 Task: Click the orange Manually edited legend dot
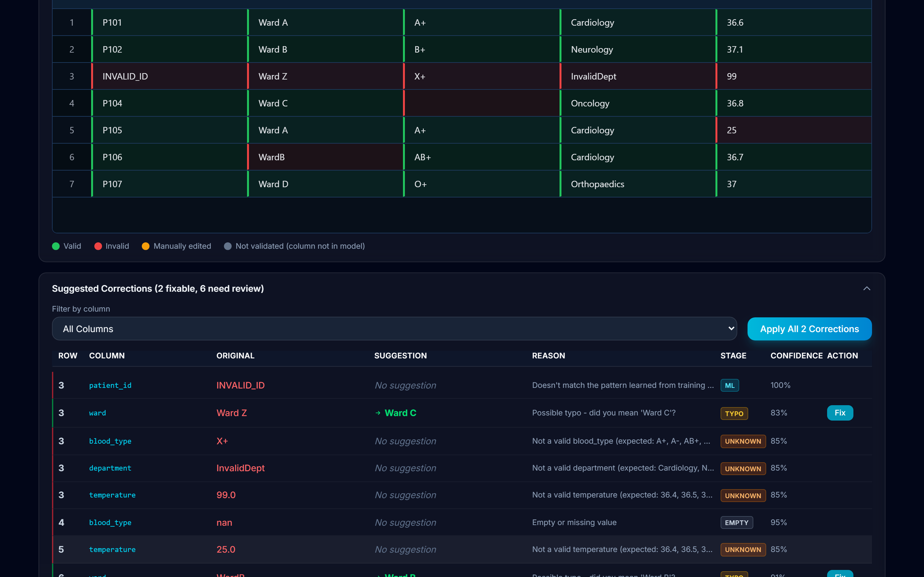(x=145, y=246)
